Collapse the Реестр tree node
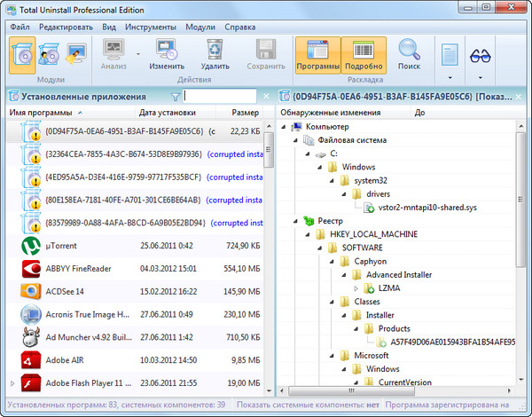This screenshot has width=532, height=417. point(284,221)
